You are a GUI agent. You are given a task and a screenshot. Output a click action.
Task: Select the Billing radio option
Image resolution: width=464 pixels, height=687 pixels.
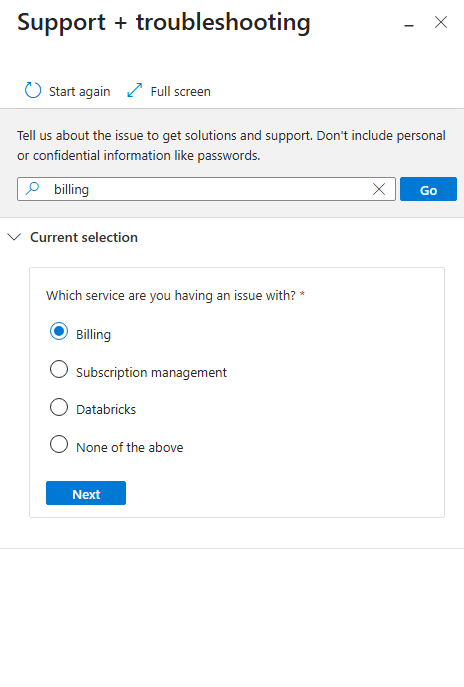coord(59,331)
